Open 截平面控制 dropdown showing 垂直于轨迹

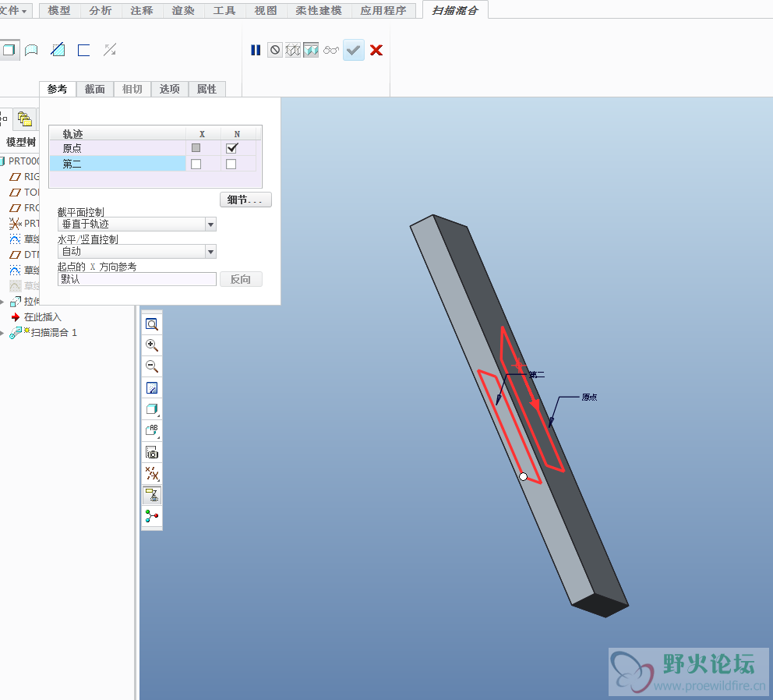pyautogui.click(x=137, y=224)
